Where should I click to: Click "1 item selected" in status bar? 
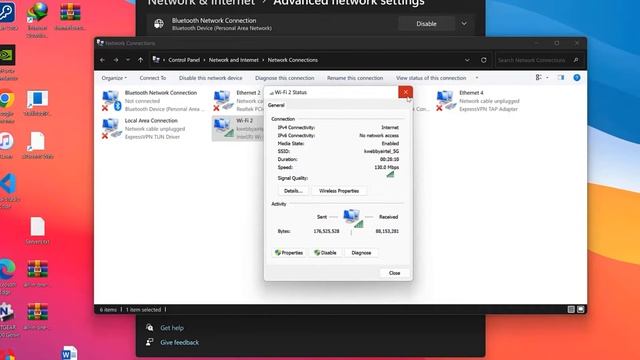pos(143,310)
